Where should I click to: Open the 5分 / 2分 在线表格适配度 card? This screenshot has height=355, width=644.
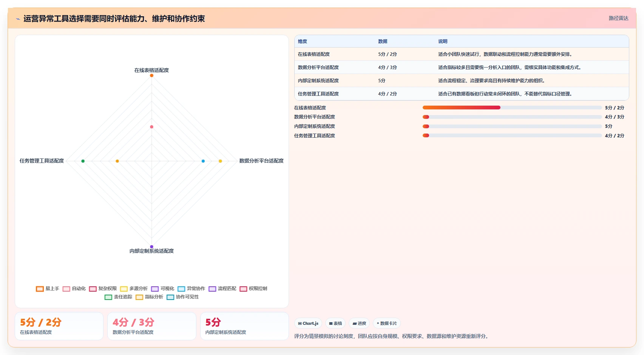point(59,326)
